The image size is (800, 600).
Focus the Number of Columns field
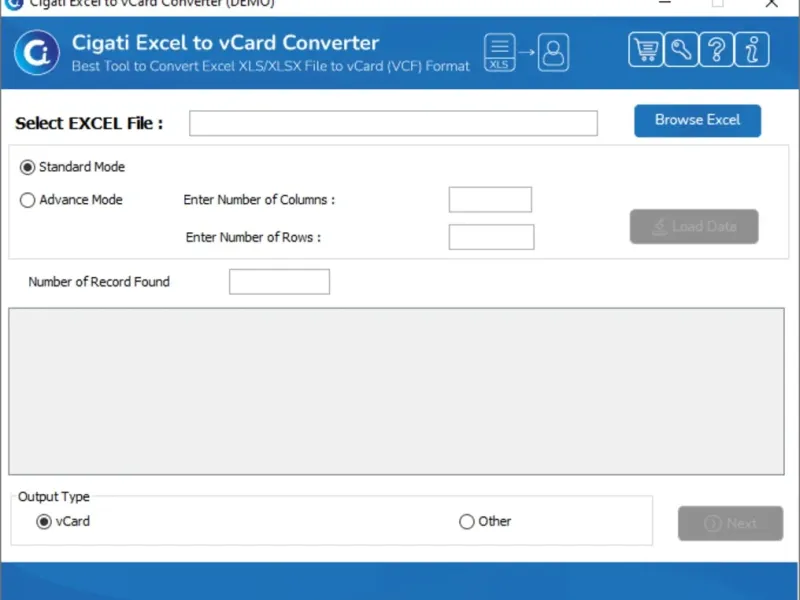coord(490,199)
